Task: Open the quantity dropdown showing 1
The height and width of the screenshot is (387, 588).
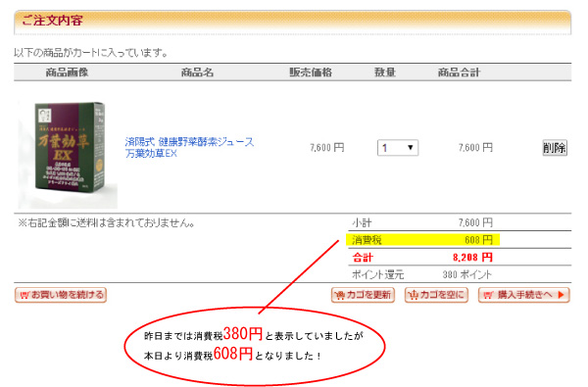Action: tap(398, 148)
